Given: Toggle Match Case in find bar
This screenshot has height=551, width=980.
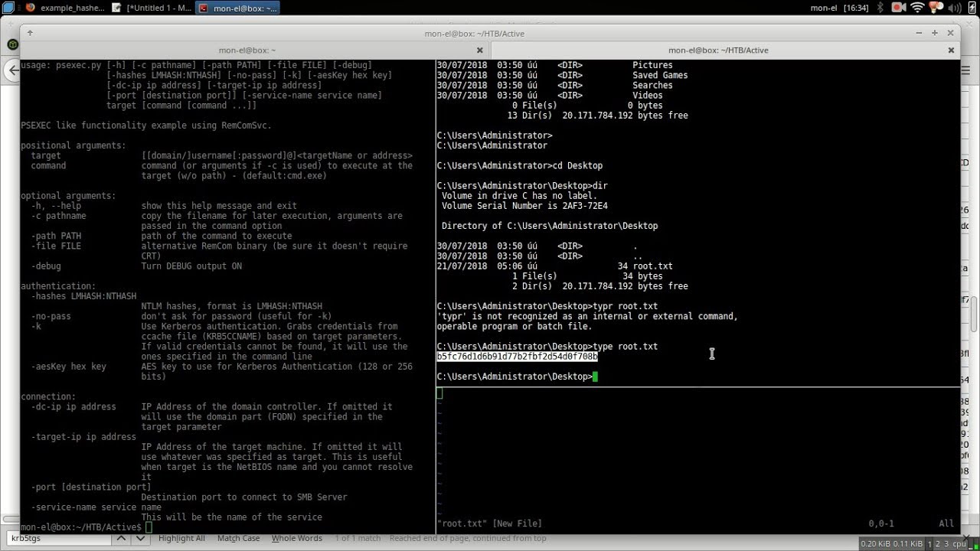Looking at the screenshot, I should (239, 539).
